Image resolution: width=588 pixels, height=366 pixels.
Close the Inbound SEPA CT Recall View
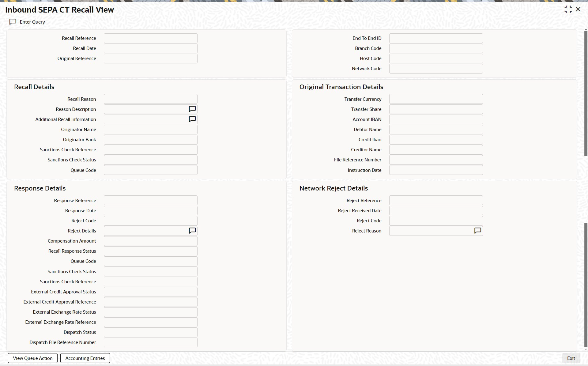coord(578,9)
